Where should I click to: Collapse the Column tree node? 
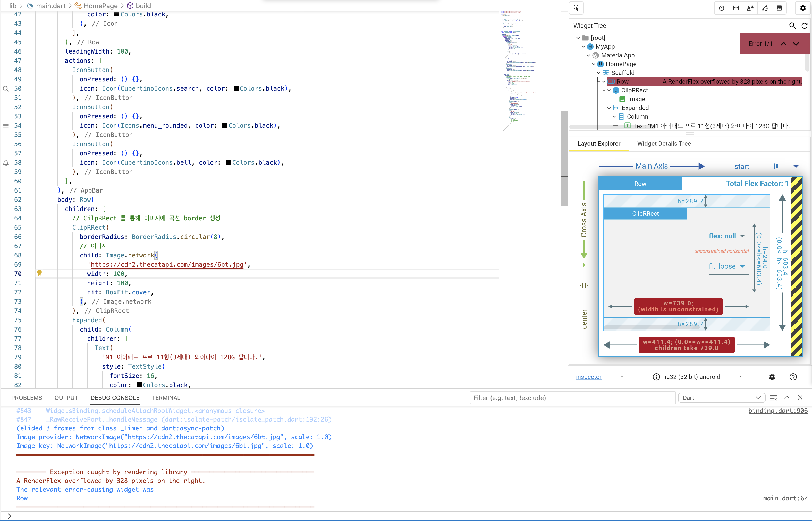614,117
